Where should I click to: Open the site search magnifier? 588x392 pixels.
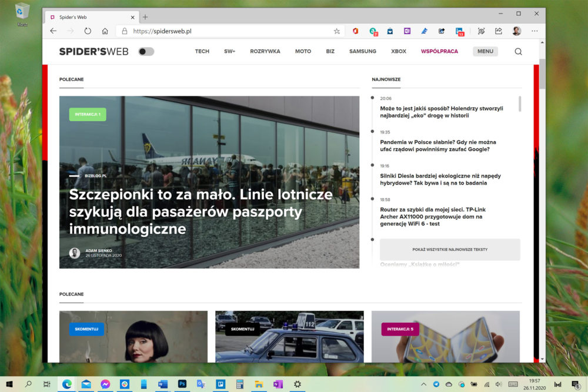coord(518,51)
